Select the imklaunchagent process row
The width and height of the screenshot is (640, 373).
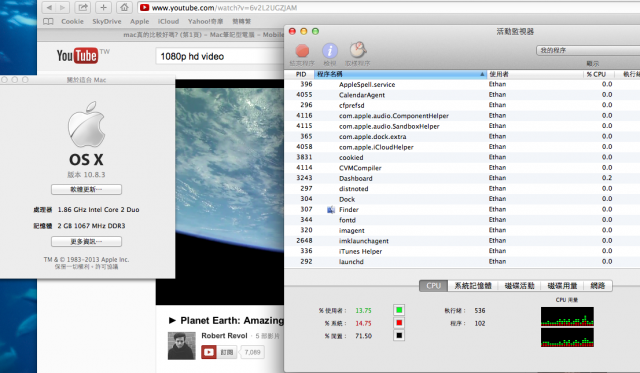462,240
